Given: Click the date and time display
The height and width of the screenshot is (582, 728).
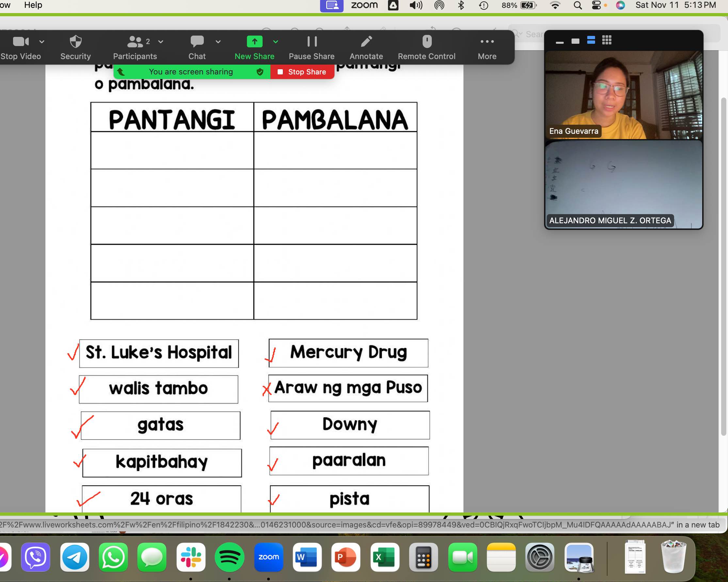Looking at the screenshot, I should click(x=676, y=5).
